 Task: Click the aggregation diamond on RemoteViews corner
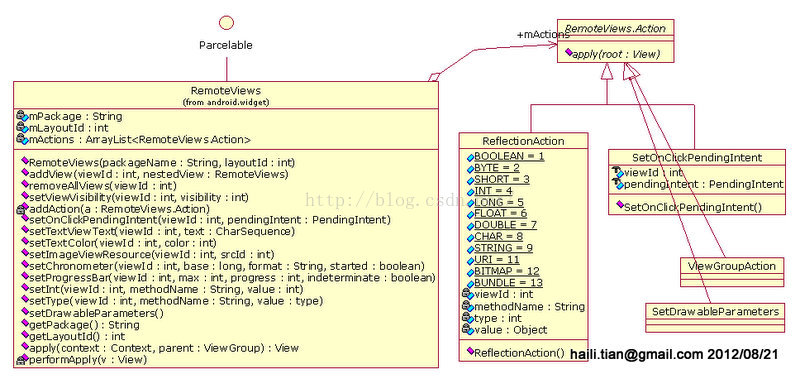point(434,77)
